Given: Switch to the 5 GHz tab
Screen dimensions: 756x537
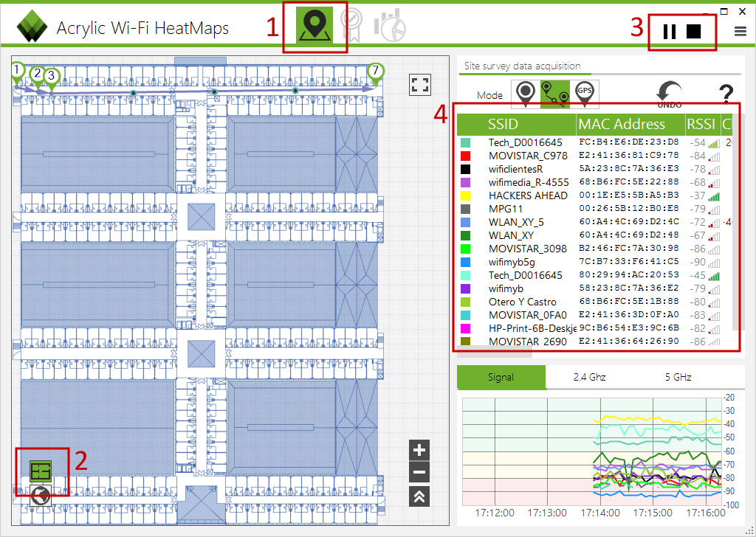Looking at the screenshot, I should click(x=678, y=377).
